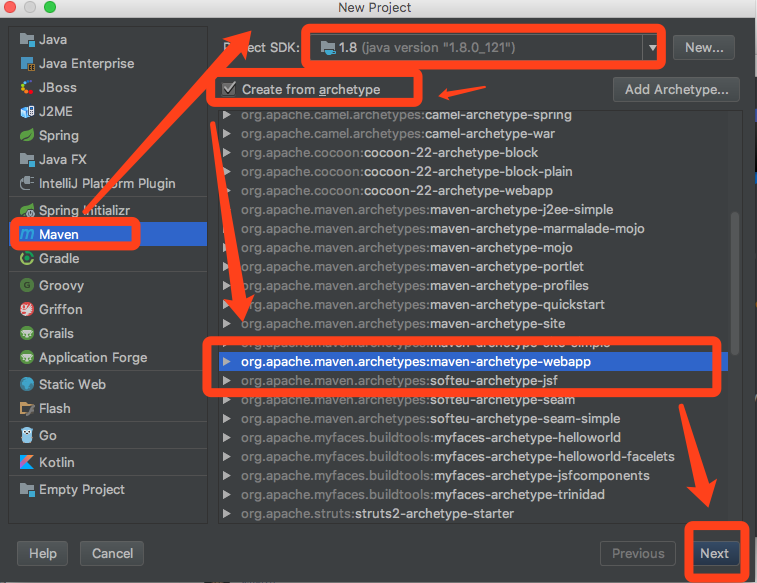The width and height of the screenshot is (757, 583).
Task: Select maven-archetype-profiles row
Action: point(473,286)
